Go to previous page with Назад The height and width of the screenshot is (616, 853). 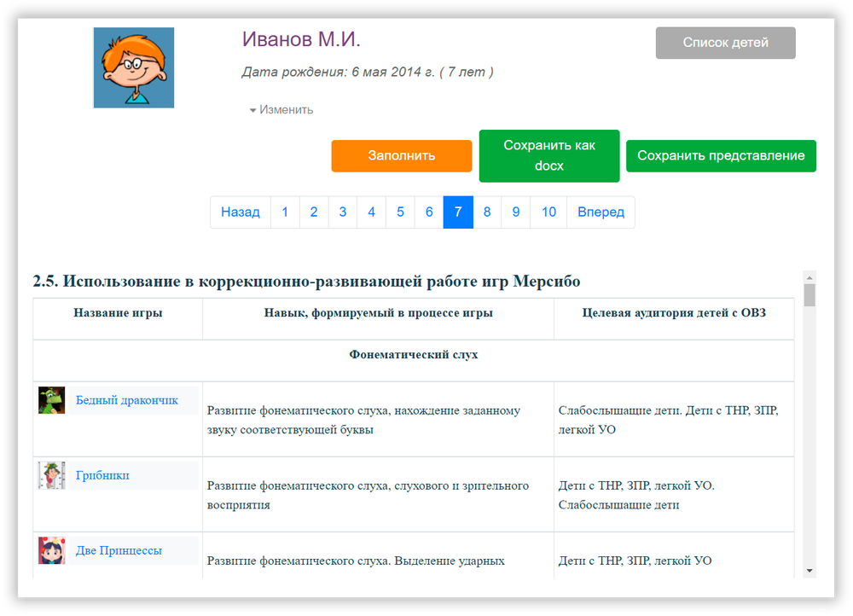[240, 212]
